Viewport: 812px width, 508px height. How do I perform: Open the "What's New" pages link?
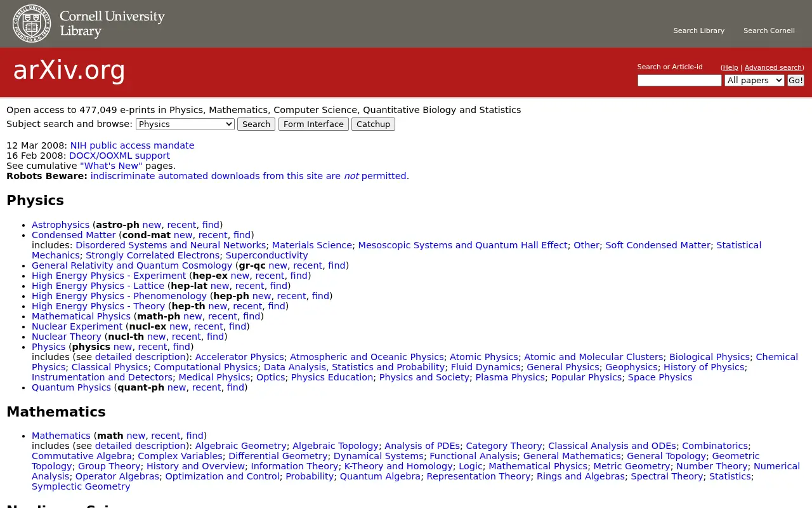click(111, 166)
